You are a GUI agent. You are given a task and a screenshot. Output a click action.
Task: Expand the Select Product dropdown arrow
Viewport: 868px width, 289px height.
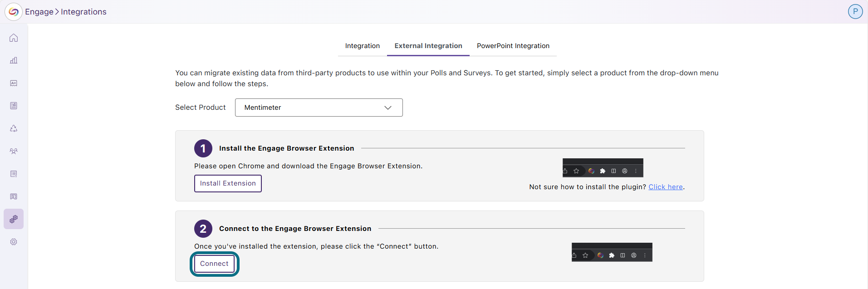pos(388,108)
